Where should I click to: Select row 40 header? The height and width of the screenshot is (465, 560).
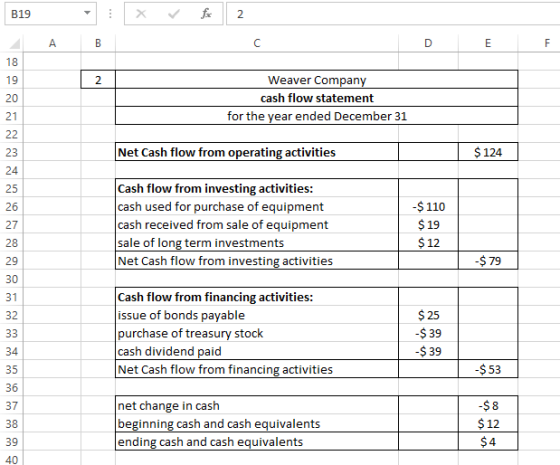click(x=12, y=459)
